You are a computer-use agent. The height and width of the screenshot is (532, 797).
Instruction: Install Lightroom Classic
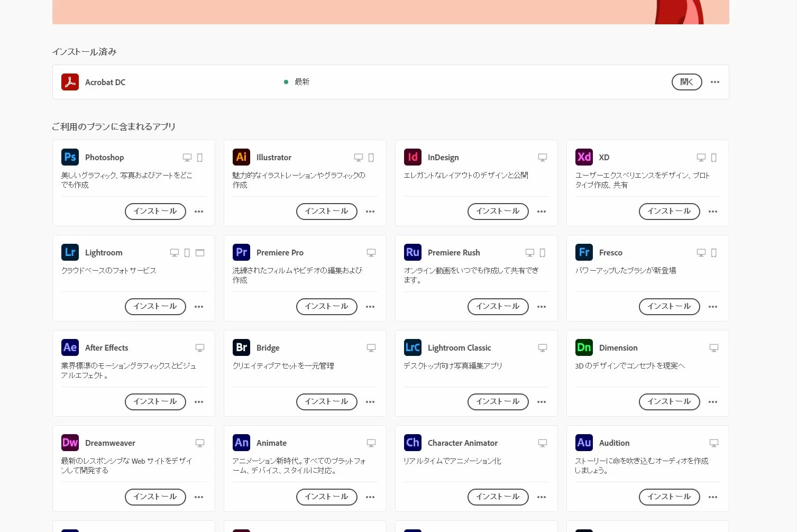pos(498,401)
